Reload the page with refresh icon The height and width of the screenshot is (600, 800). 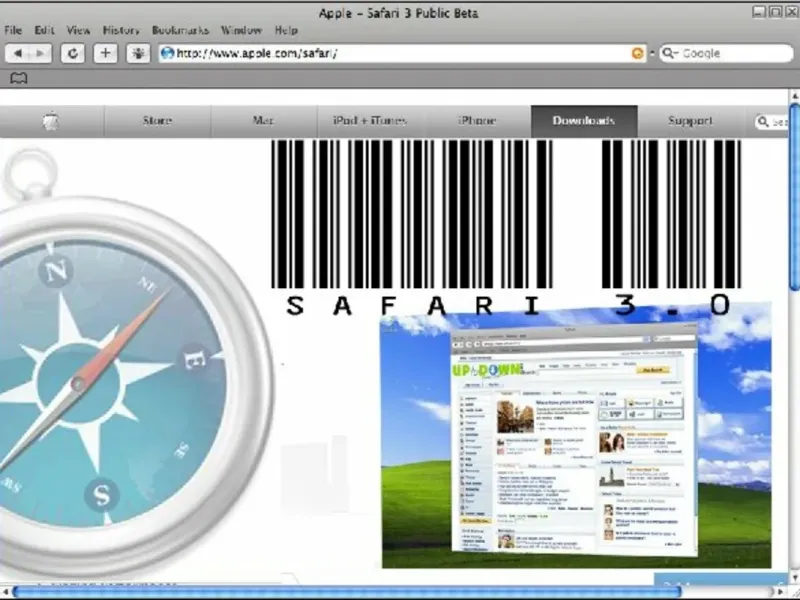(x=72, y=53)
